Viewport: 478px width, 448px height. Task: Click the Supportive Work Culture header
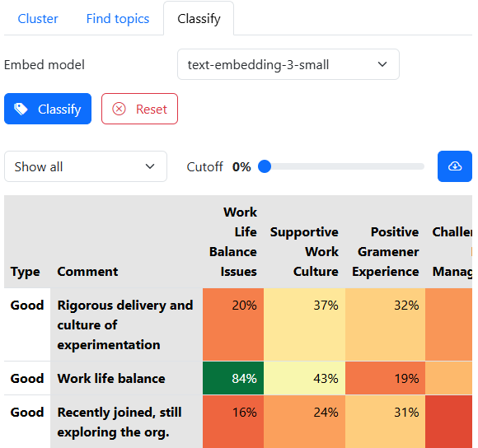pos(305,242)
